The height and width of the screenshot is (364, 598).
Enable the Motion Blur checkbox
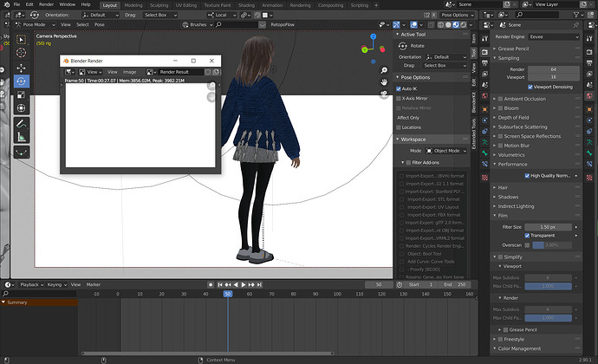500,146
